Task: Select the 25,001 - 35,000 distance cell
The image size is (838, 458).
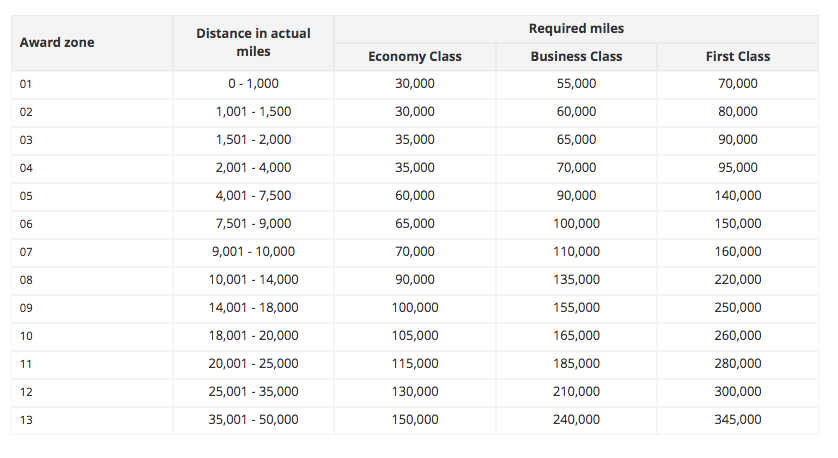Action: tap(253, 392)
